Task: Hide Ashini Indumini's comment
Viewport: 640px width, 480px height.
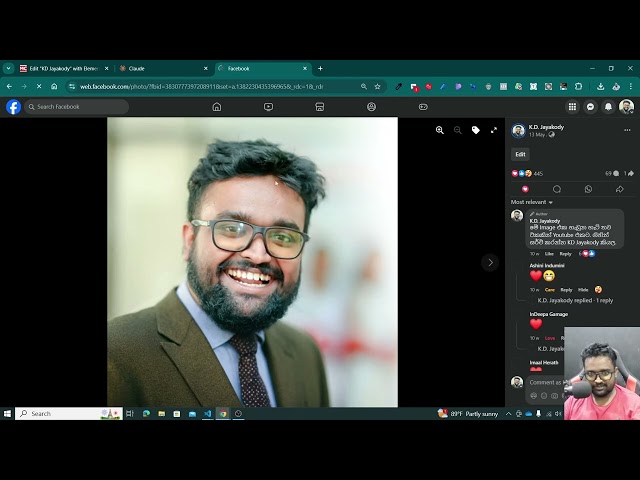Action: [x=583, y=290]
